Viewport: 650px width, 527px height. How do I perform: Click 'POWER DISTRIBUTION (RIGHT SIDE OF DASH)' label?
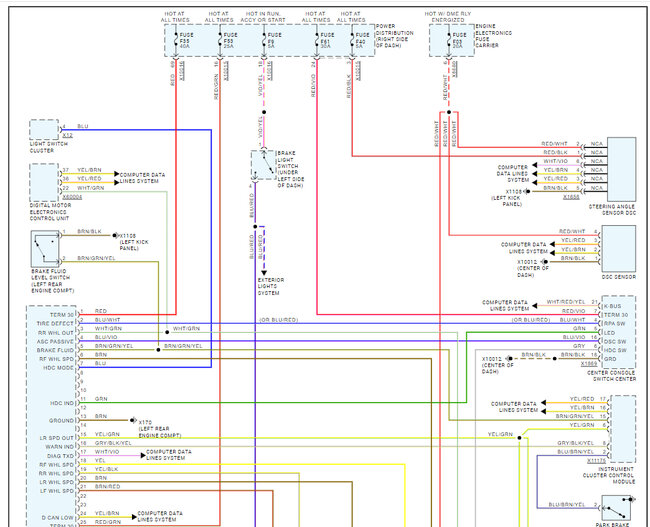[x=395, y=36]
